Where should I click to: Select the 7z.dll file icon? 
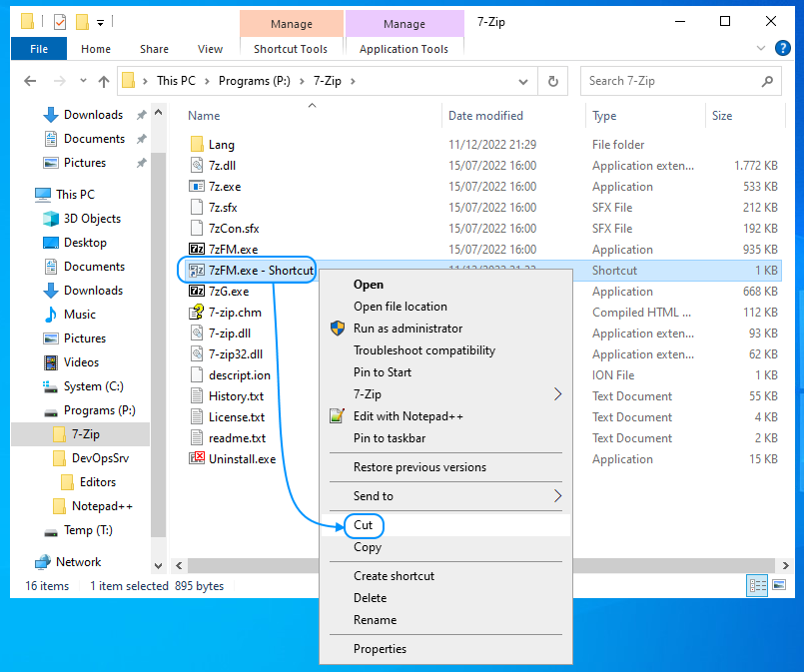[x=197, y=165]
